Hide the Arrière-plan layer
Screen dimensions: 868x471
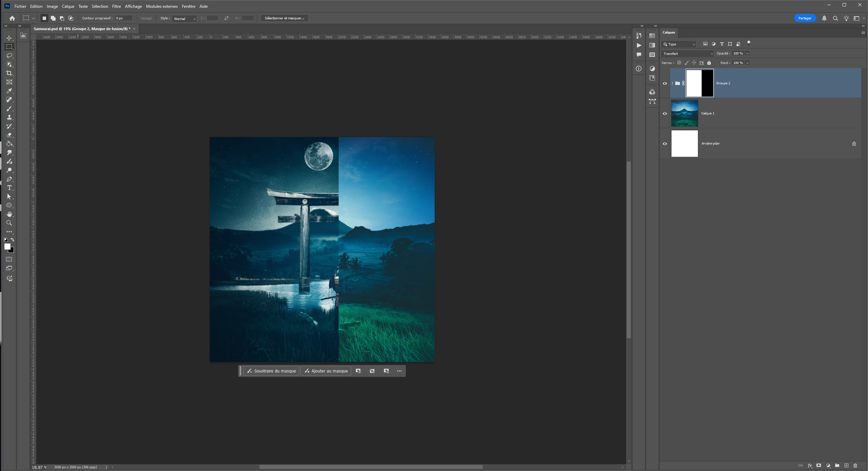(665, 144)
